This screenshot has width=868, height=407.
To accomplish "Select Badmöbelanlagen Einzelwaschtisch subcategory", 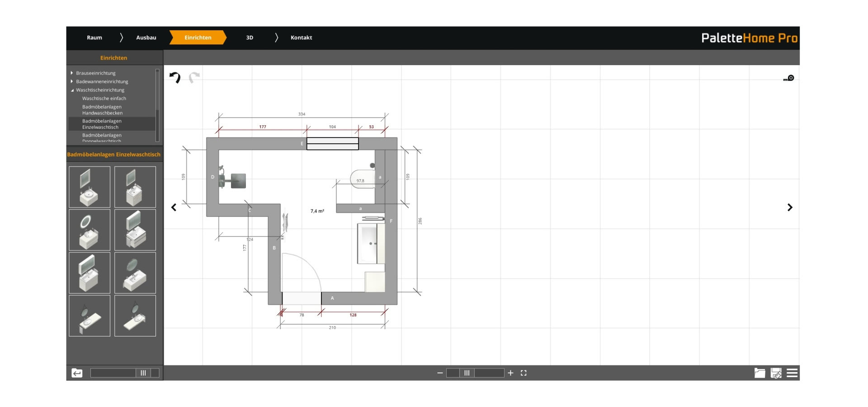I will click(112, 124).
